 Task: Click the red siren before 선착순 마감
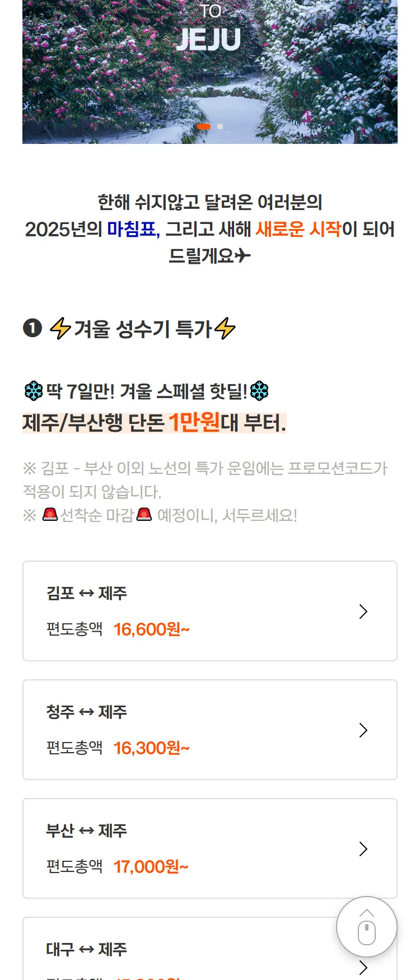[50, 514]
